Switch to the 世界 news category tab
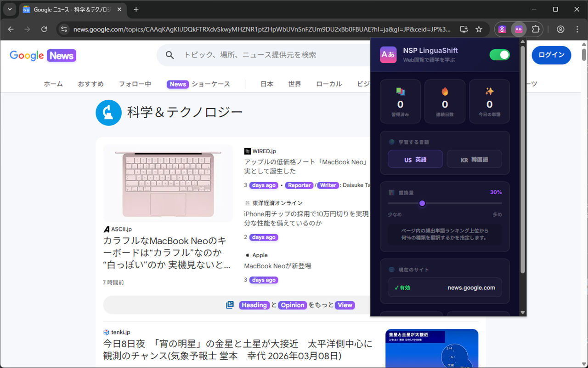588x368 pixels. (x=294, y=84)
